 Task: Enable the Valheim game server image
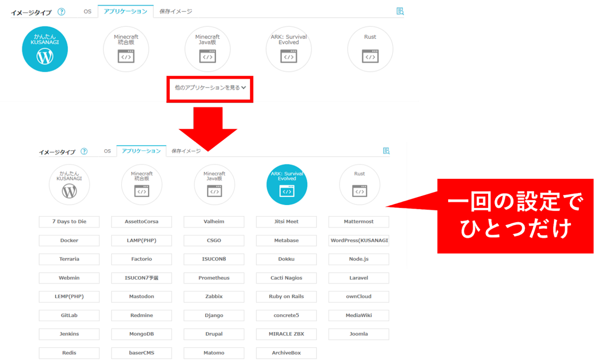click(x=214, y=222)
